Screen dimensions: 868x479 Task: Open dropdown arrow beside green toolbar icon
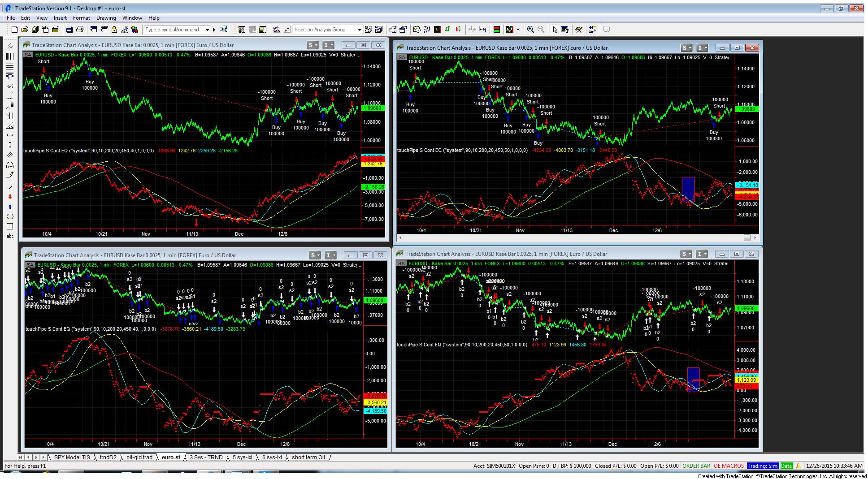[518, 30]
